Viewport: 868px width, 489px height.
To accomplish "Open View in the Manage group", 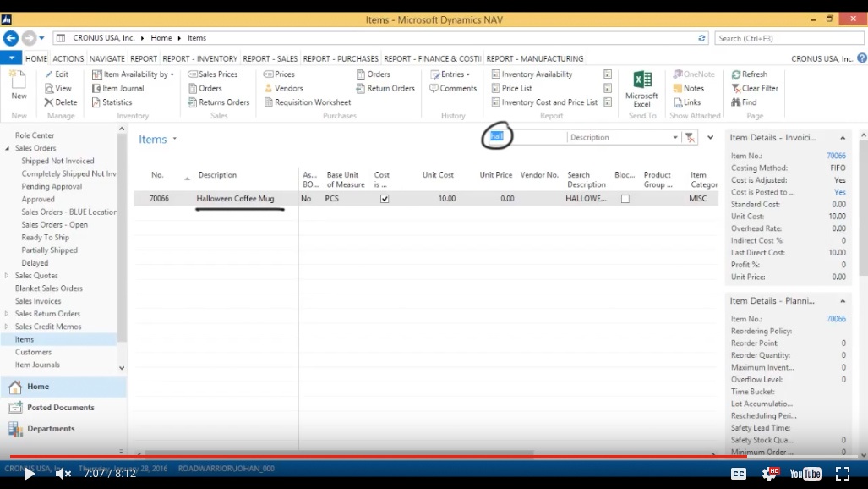I will (x=57, y=88).
